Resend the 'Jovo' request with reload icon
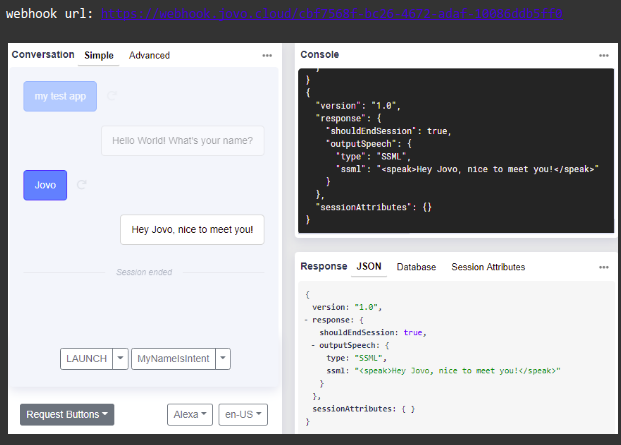The width and height of the screenshot is (621, 445). (x=82, y=184)
